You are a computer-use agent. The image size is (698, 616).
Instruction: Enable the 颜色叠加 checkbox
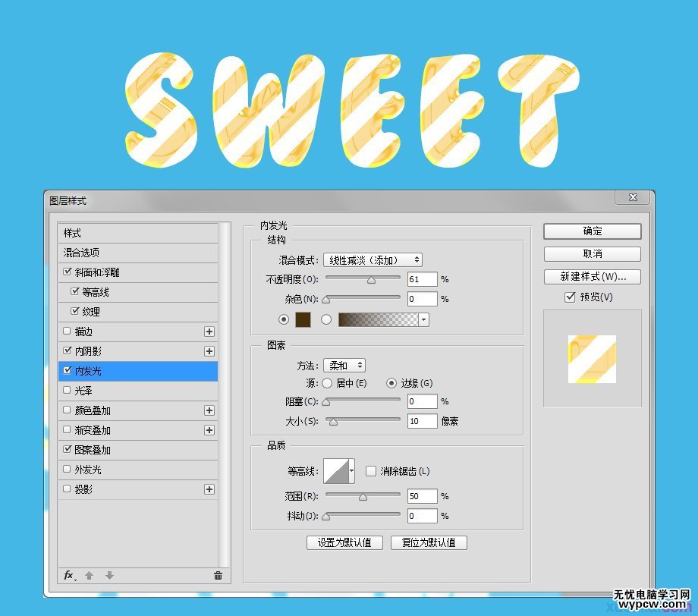coord(67,410)
